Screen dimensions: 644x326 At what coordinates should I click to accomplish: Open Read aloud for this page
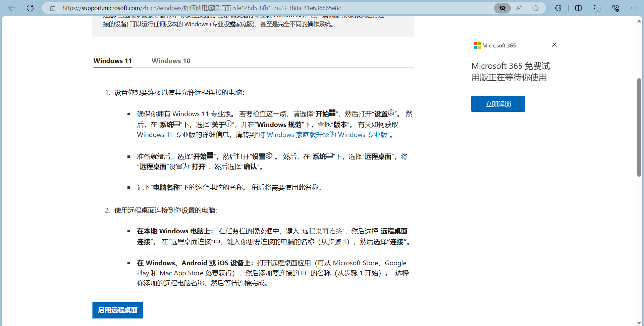(519, 8)
